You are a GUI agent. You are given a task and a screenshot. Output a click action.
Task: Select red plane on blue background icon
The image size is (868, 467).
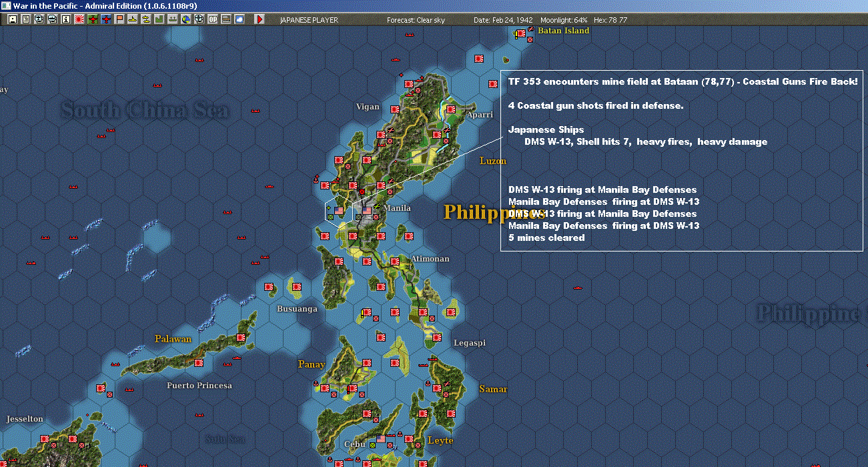point(106,19)
